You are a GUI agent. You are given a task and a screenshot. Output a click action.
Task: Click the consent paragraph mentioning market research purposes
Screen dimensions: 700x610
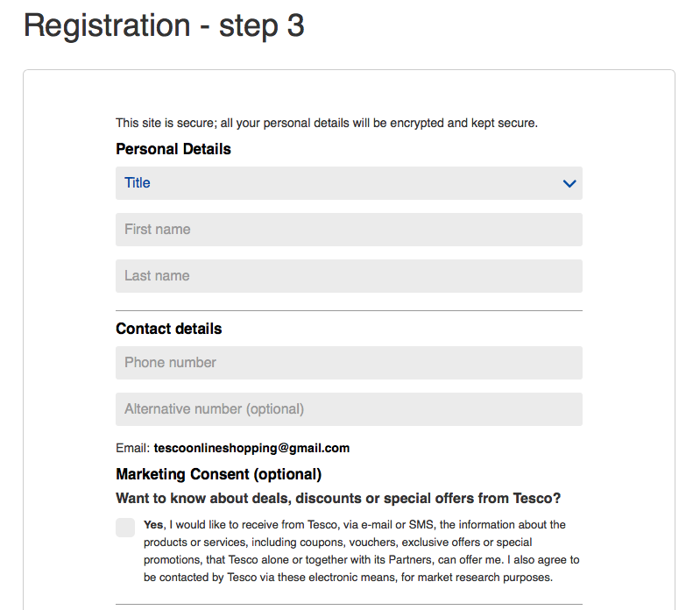click(x=362, y=551)
